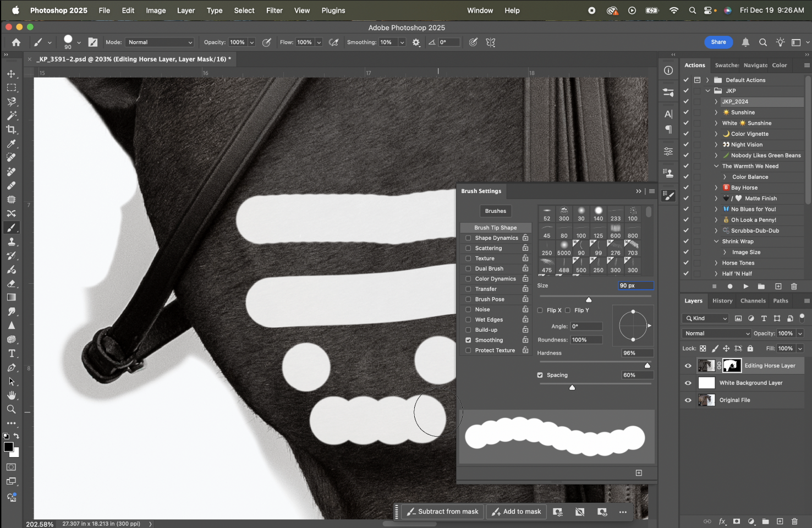This screenshot has height=528, width=812.
Task: Open brush smoothing options gear
Action: click(x=416, y=42)
